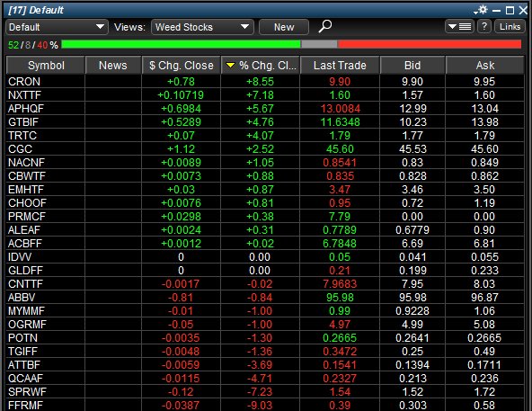
Task: Select the OGRMF symbol
Action: point(27,325)
